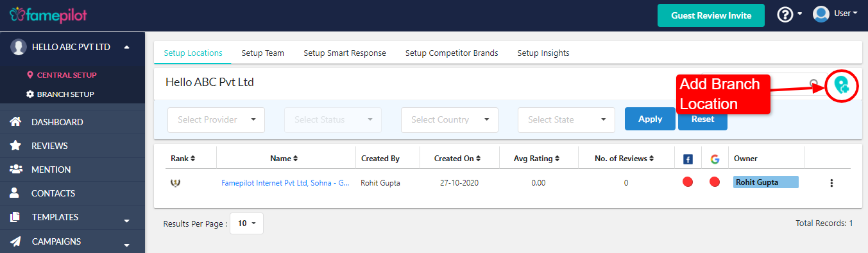Click the red Google status dot
This screenshot has width=868, height=253.
coord(715,182)
